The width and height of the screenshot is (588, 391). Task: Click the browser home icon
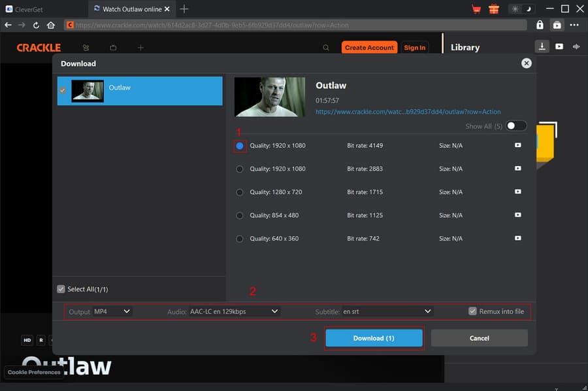(51, 25)
